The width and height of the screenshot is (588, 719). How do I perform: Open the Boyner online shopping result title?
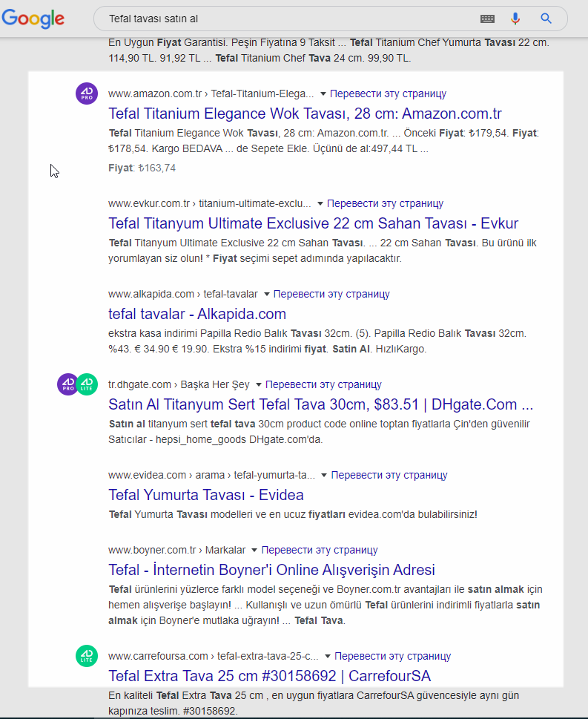(x=271, y=570)
